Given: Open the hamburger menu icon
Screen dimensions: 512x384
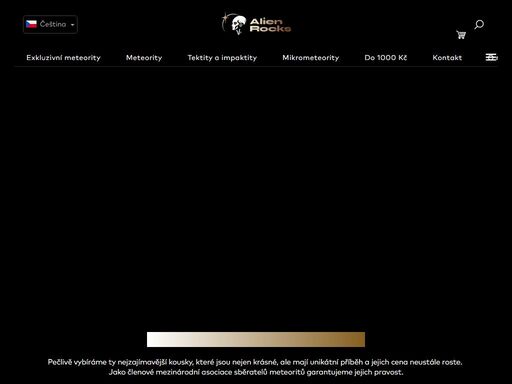Looking at the screenshot, I should [x=491, y=57].
